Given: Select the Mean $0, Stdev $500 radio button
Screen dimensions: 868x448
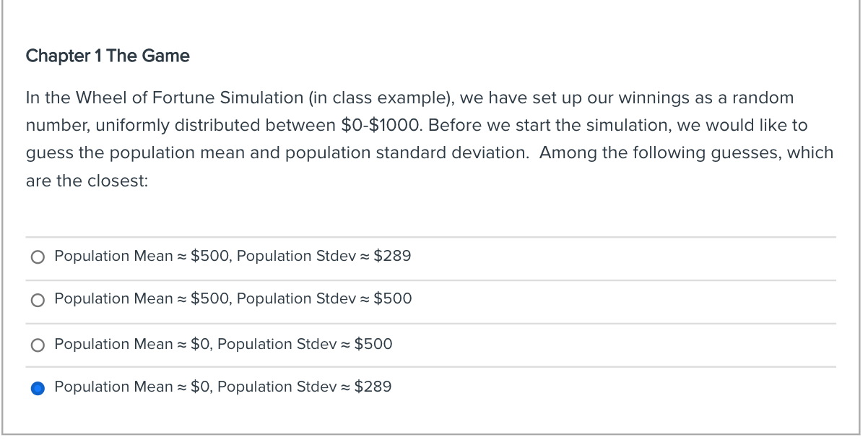Looking at the screenshot, I should [38, 345].
